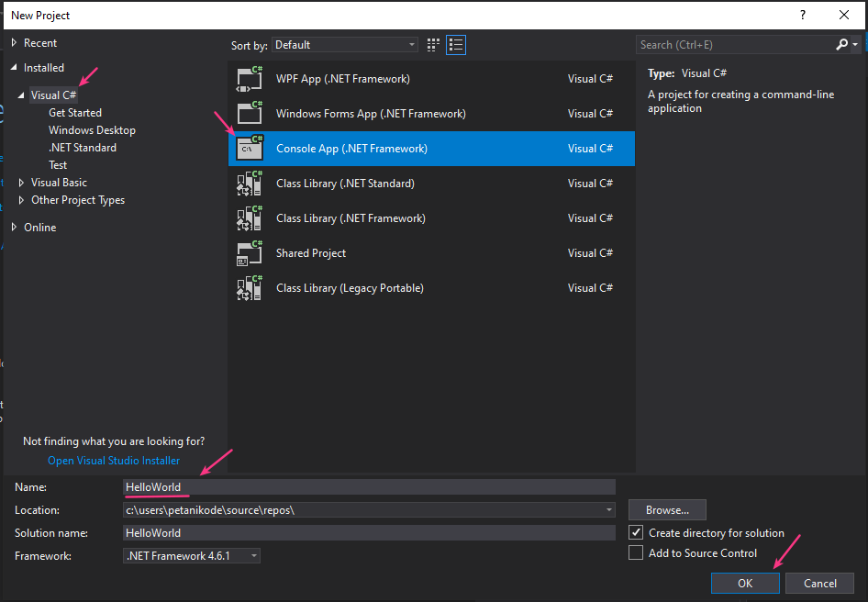Expand the Visual Basic tree node
Screen dimensions: 868x602
(x=23, y=183)
